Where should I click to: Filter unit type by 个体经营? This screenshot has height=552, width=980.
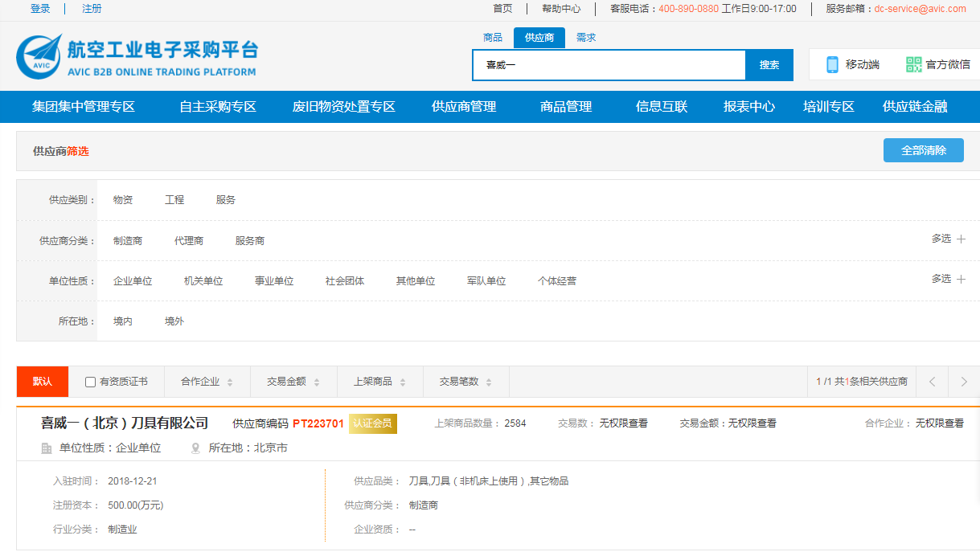point(557,281)
